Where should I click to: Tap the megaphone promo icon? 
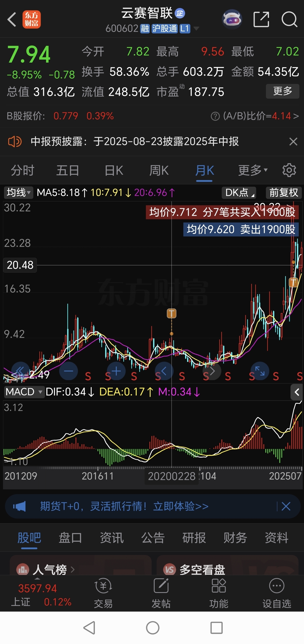[19, 507]
